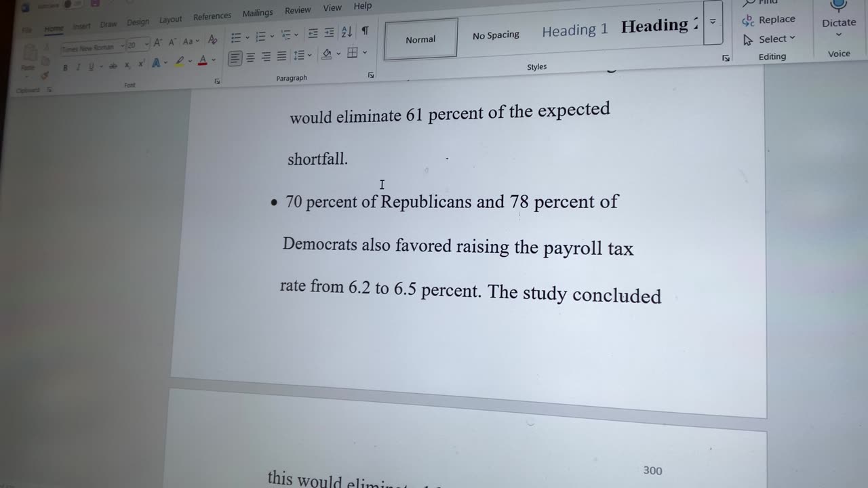Viewport: 868px width, 488px height.
Task: Switch to the Draw tab
Action: click(x=108, y=24)
